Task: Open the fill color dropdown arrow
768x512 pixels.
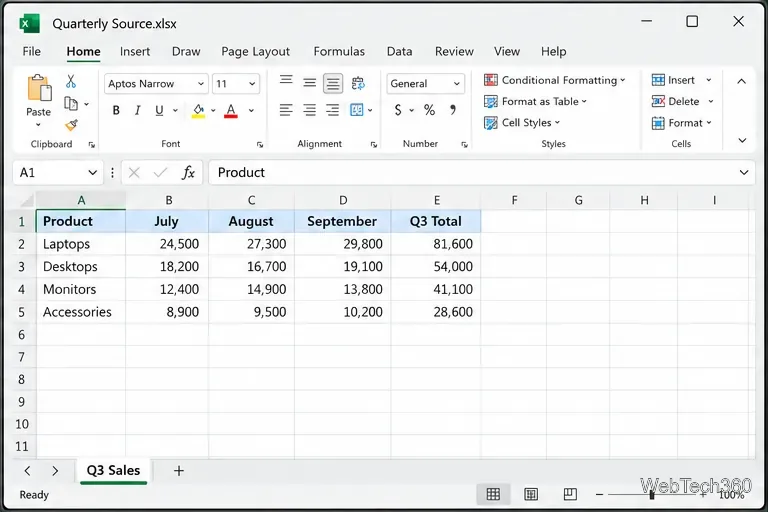Action: pyautogui.click(x=214, y=110)
